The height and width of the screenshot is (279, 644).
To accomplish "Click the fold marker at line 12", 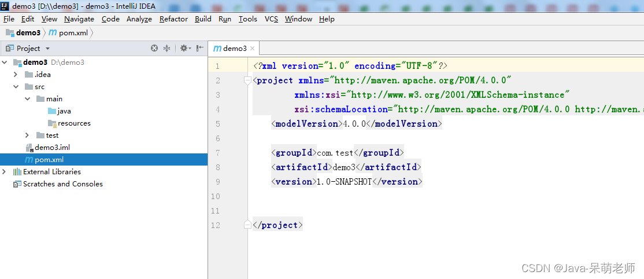I will (247, 225).
